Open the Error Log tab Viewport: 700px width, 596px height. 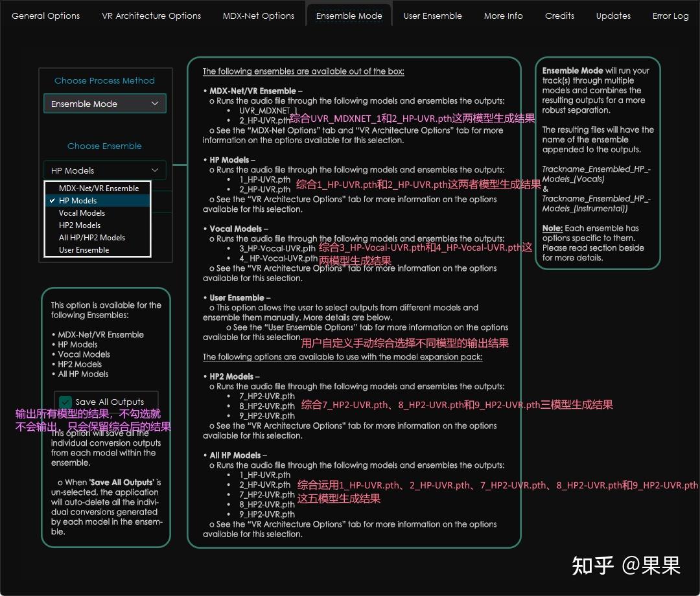coord(670,16)
